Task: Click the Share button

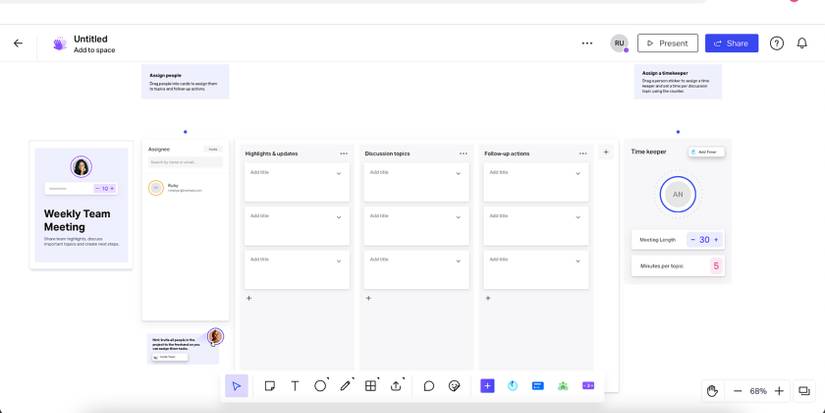Action: (x=731, y=43)
